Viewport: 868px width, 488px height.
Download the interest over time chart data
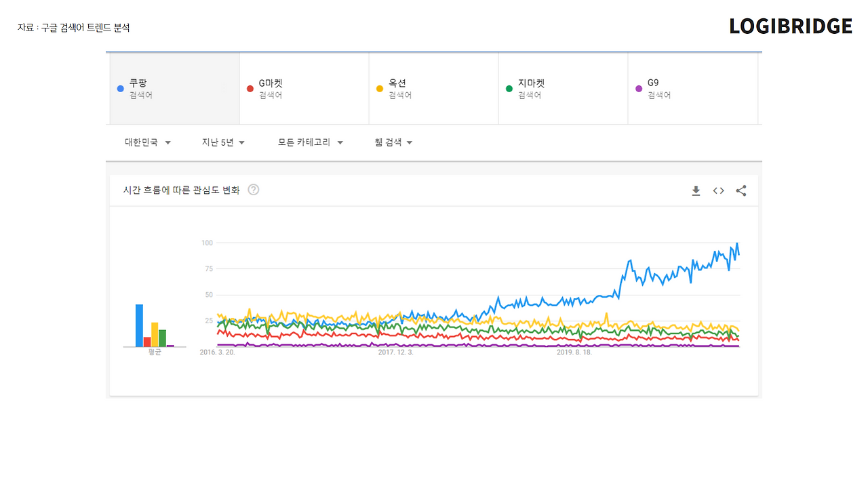pyautogui.click(x=696, y=191)
